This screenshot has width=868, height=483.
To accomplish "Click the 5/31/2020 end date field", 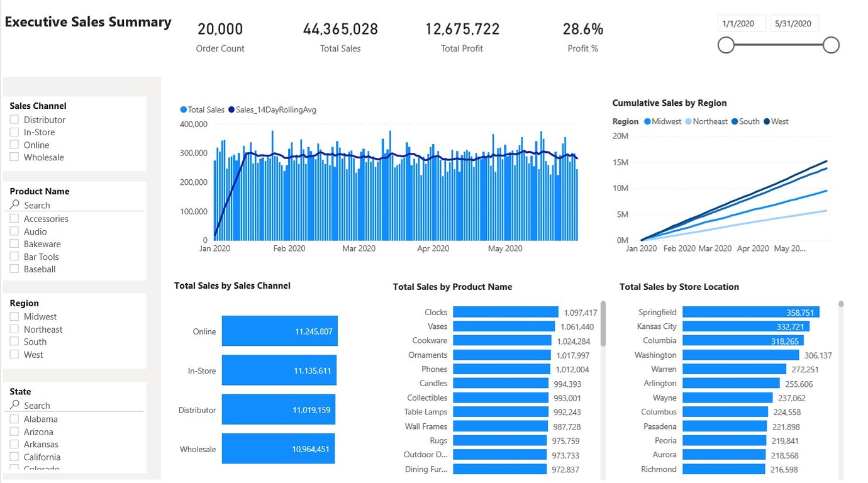I will (794, 23).
